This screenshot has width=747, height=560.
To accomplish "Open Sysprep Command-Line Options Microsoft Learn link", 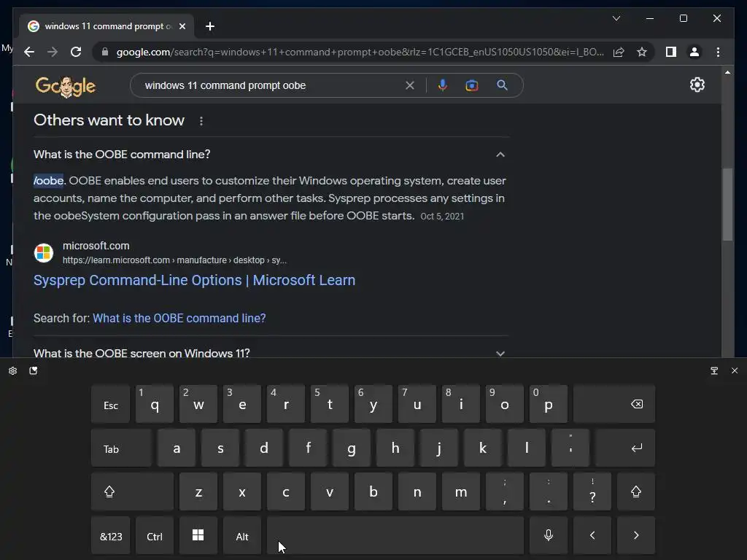I will click(x=194, y=280).
